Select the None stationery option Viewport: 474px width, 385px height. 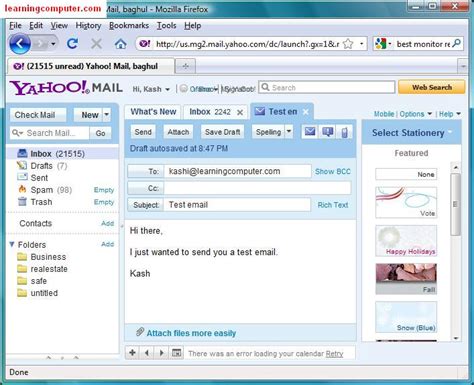click(x=406, y=174)
